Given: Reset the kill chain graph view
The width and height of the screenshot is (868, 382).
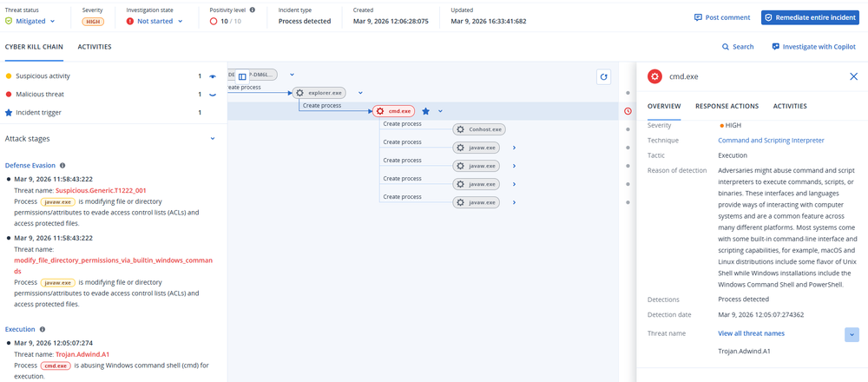Looking at the screenshot, I should (603, 76).
